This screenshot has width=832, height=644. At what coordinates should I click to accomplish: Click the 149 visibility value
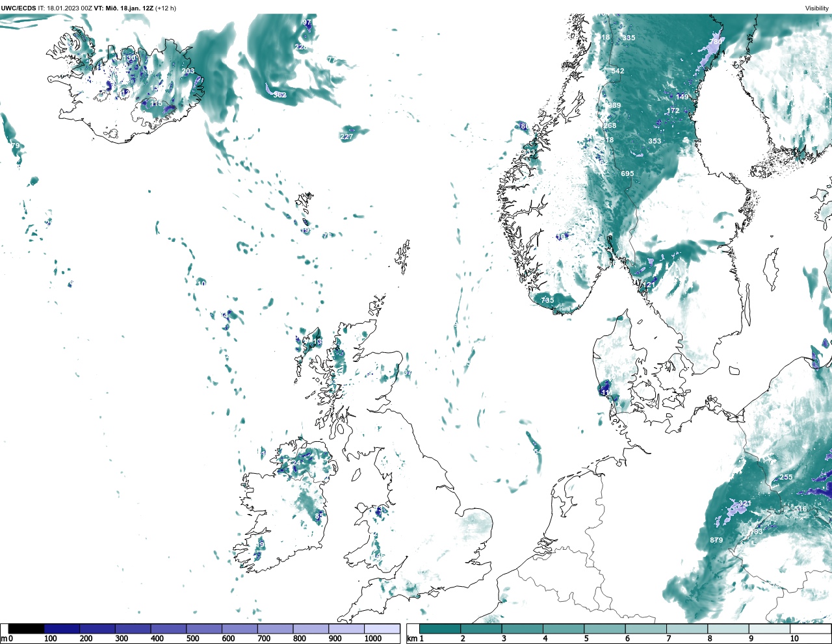click(x=682, y=97)
